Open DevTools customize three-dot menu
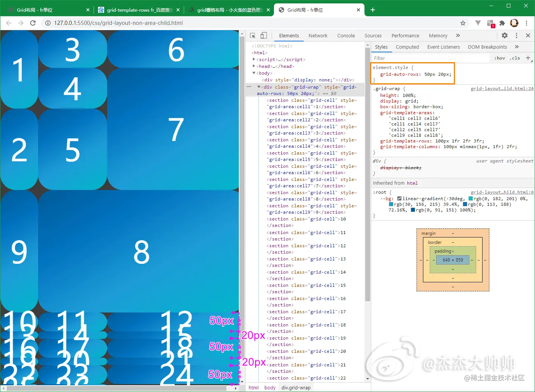Screen dimensions: 535x392 click(517, 35)
